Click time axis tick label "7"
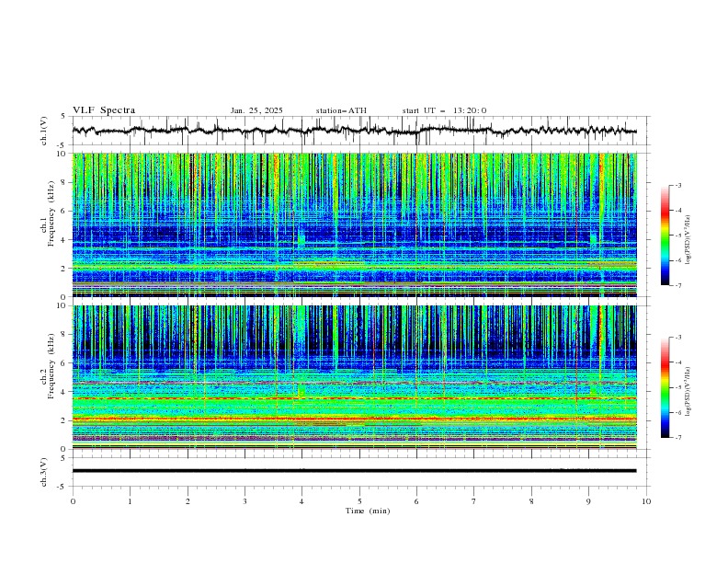This screenshot has width=728, height=563. [474, 501]
